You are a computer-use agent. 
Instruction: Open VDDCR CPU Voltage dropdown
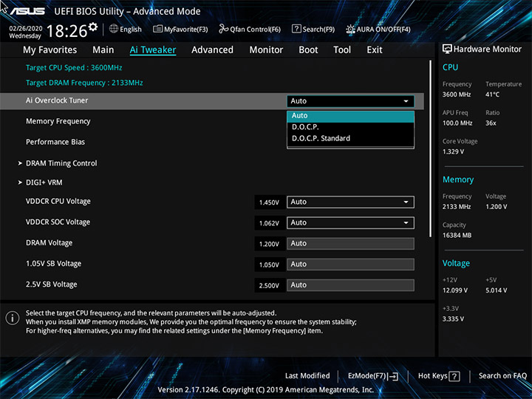click(350, 202)
